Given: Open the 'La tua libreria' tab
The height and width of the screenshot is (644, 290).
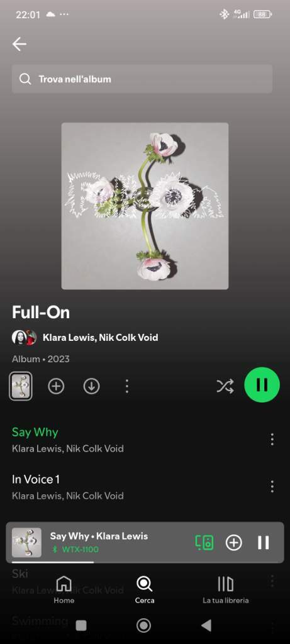Looking at the screenshot, I should coord(225,590).
